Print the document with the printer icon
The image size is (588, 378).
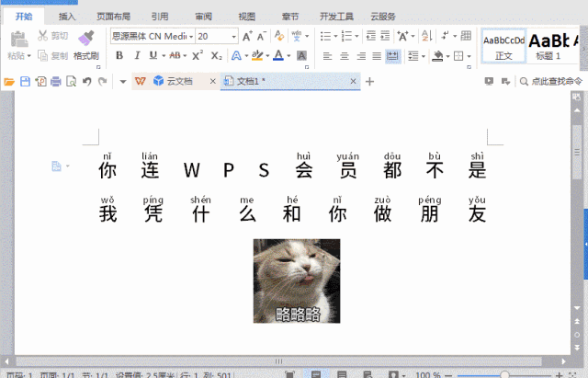point(55,82)
